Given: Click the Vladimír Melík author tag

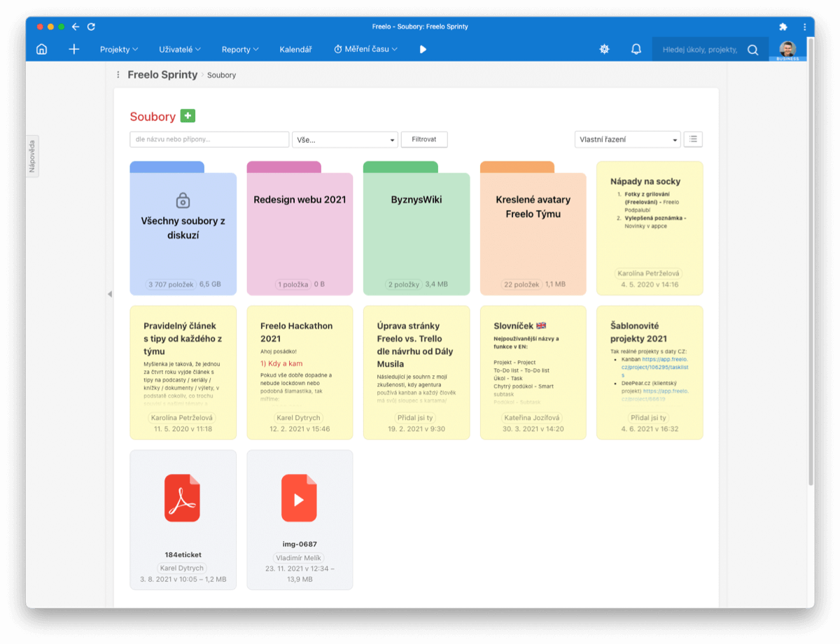Looking at the screenshot, I should [x=300, y=558].
